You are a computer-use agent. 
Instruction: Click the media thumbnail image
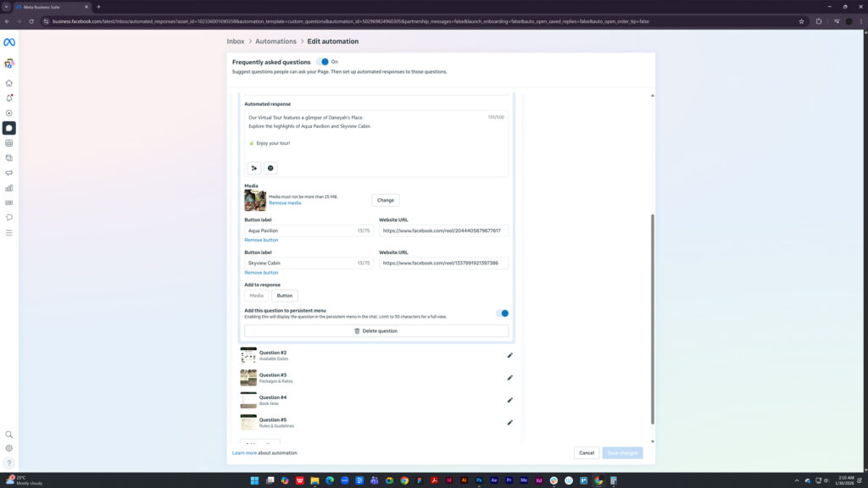coord(255,200)
